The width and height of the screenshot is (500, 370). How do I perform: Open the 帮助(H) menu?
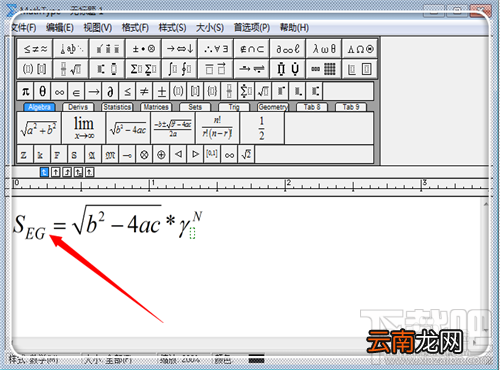tap(294, 27)
